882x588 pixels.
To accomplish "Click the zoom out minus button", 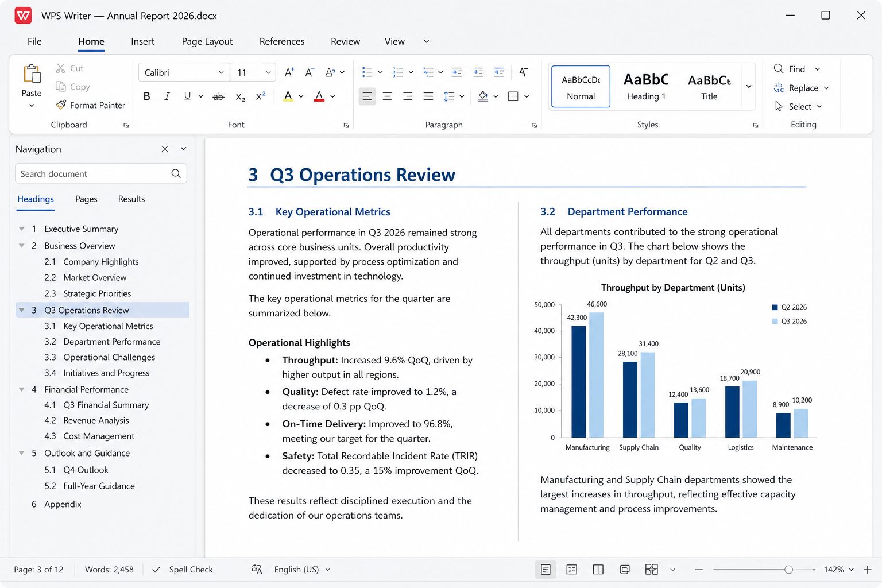I will (699, 570).
